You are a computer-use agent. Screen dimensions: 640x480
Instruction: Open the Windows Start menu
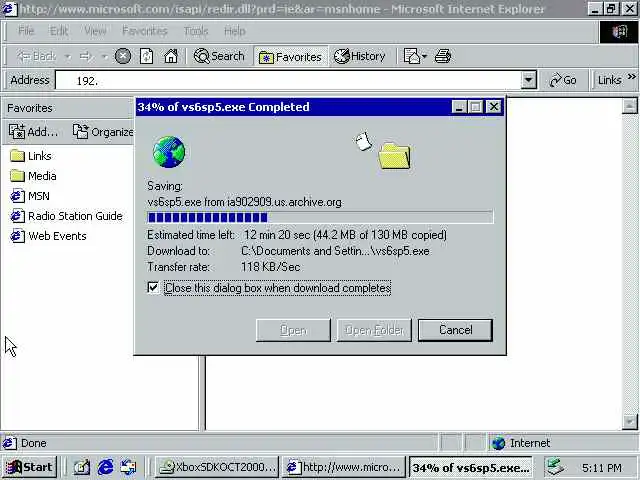pyautogui.click(x=29, y=467)
